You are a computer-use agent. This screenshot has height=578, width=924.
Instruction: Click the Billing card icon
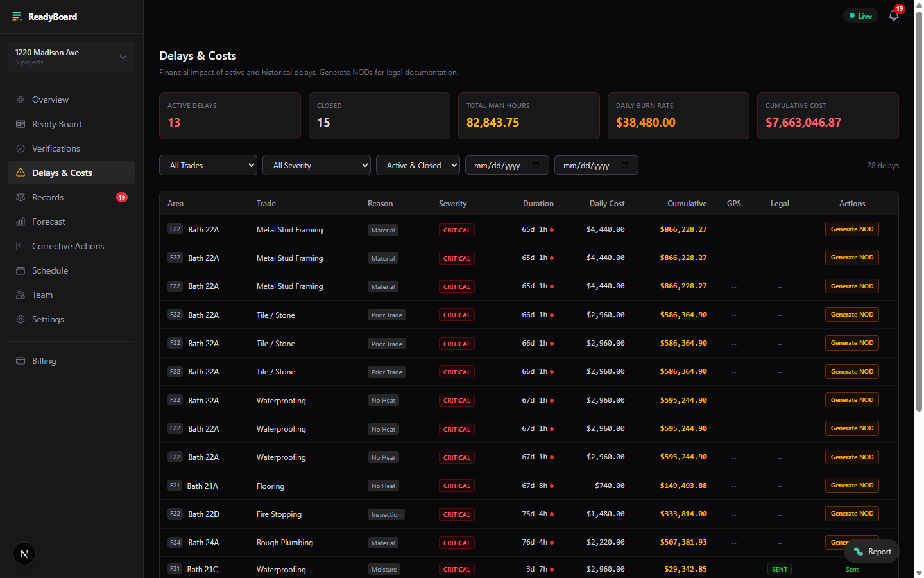[21, 361]
